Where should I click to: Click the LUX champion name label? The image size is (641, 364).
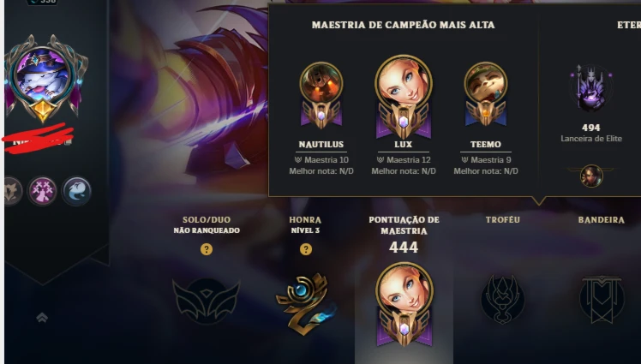(x=404, y=144)
